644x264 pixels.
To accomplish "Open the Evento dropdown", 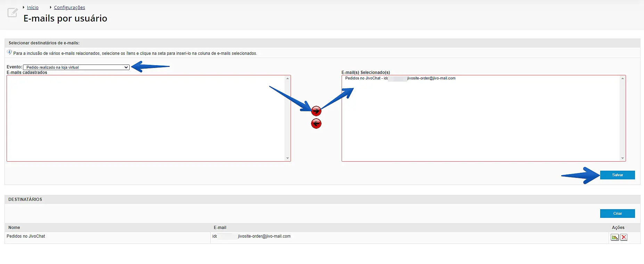I will 76,67.
